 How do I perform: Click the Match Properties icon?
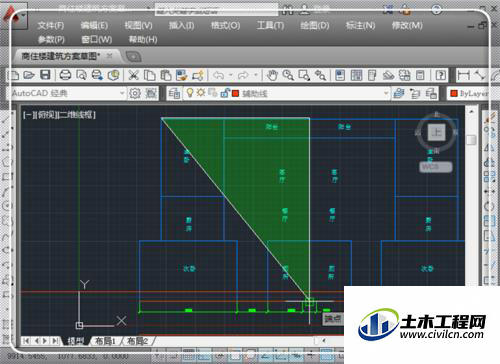coord(182,75)
